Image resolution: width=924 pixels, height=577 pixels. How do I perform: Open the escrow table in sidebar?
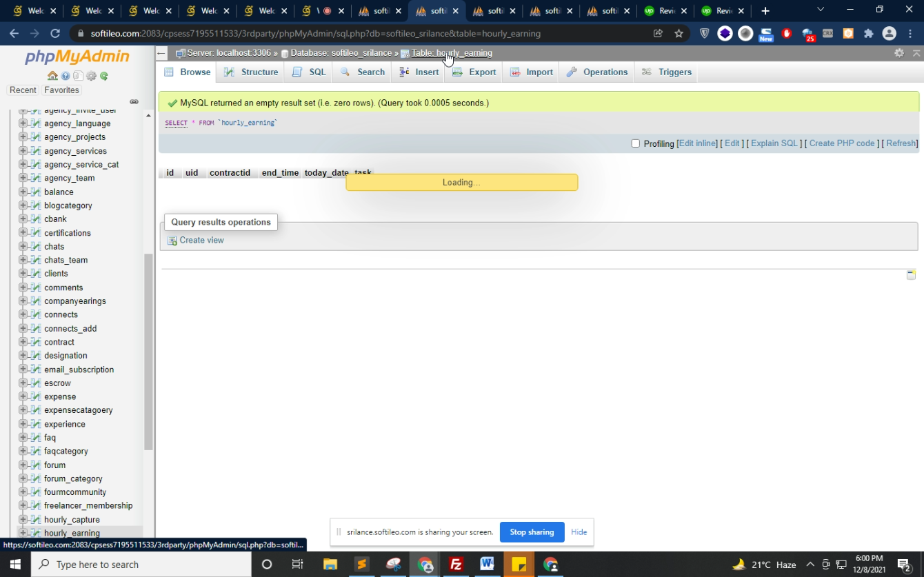(58, 383)
